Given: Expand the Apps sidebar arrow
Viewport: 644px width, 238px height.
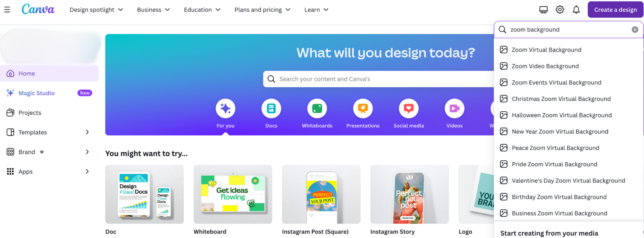Looking at the screenshot, I should 87,171.
